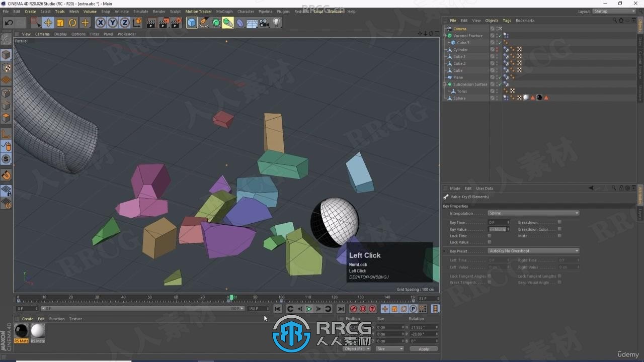Select the Move tool in top toolbar

(48, 23)
